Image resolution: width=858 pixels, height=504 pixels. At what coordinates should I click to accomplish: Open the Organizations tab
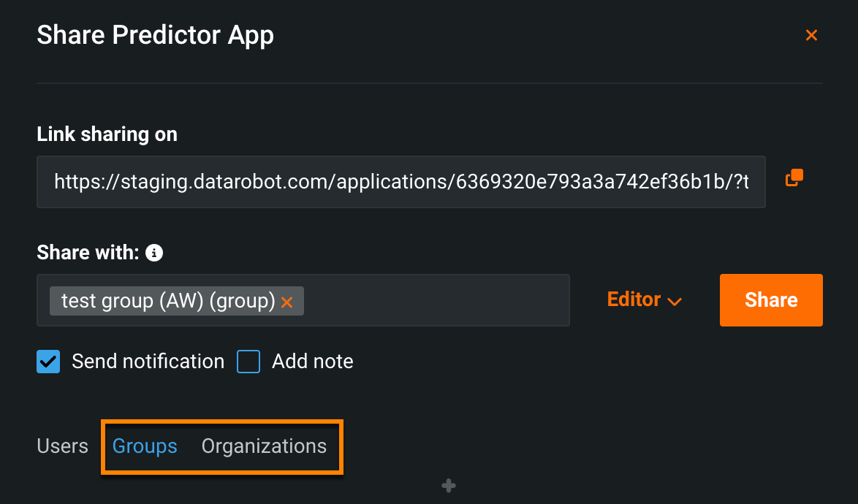point(264,446)
